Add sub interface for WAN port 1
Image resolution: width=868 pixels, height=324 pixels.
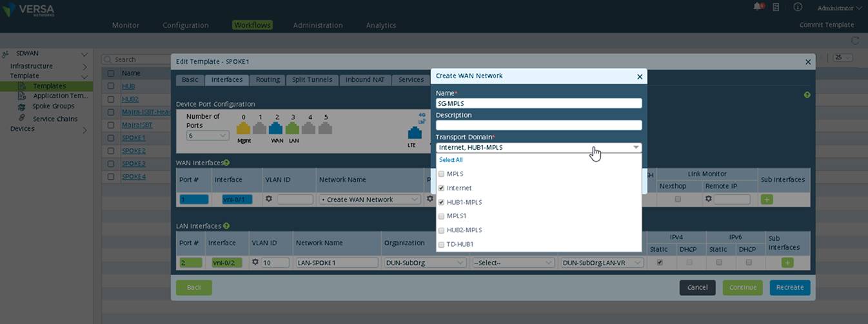[767, 199]
